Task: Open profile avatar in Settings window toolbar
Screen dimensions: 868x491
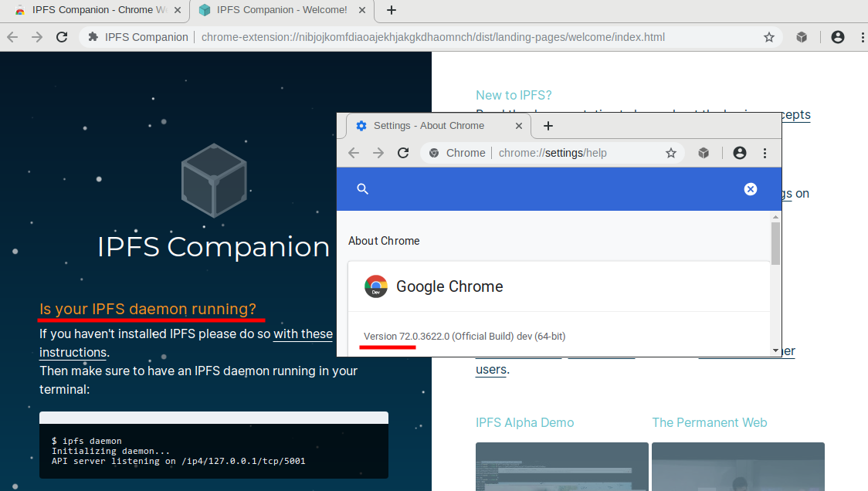Action: (x=740, y=153)
